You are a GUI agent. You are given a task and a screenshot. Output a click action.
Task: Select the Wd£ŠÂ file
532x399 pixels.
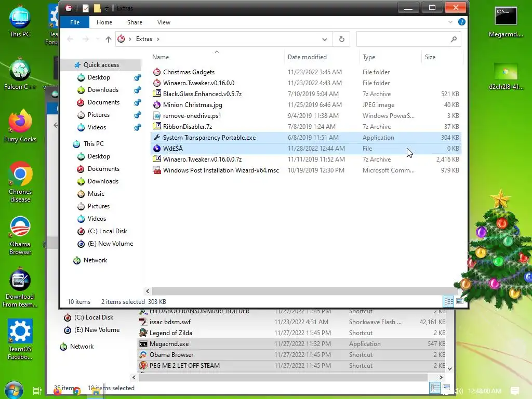click(x=305, y=148)
